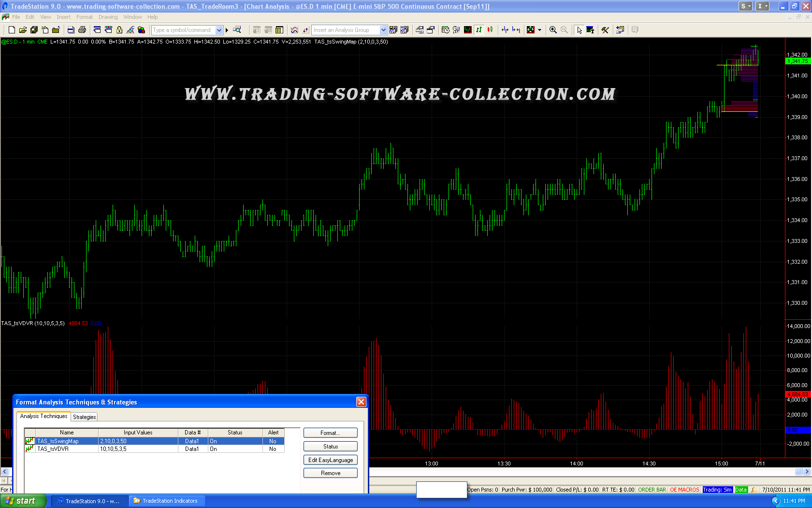Select the candlestick chart type icon

(x=490, y=30)
